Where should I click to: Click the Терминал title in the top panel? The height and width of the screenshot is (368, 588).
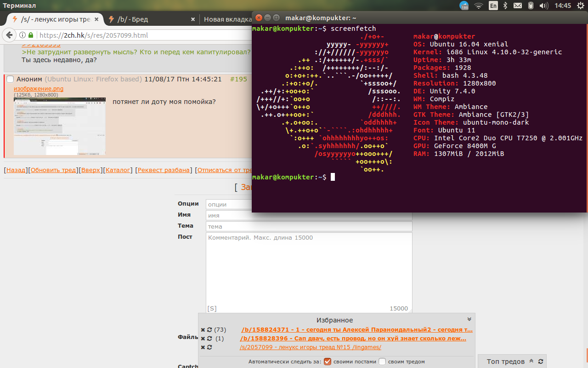click(20, 6)
